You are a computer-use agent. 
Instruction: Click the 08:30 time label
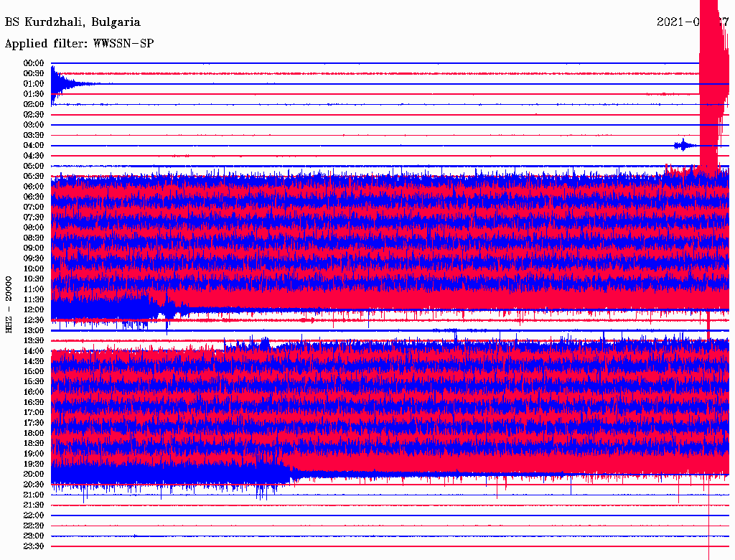point(34,238)
